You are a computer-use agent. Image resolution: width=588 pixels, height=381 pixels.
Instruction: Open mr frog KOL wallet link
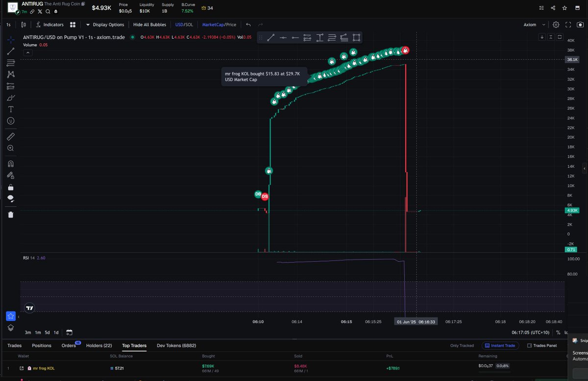coord(22,368)
